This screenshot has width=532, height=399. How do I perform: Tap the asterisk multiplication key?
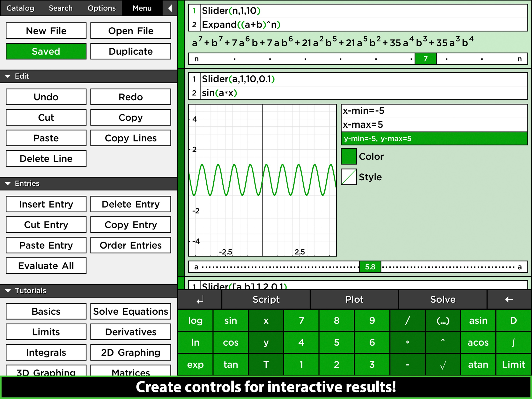(x=407, y=342)
